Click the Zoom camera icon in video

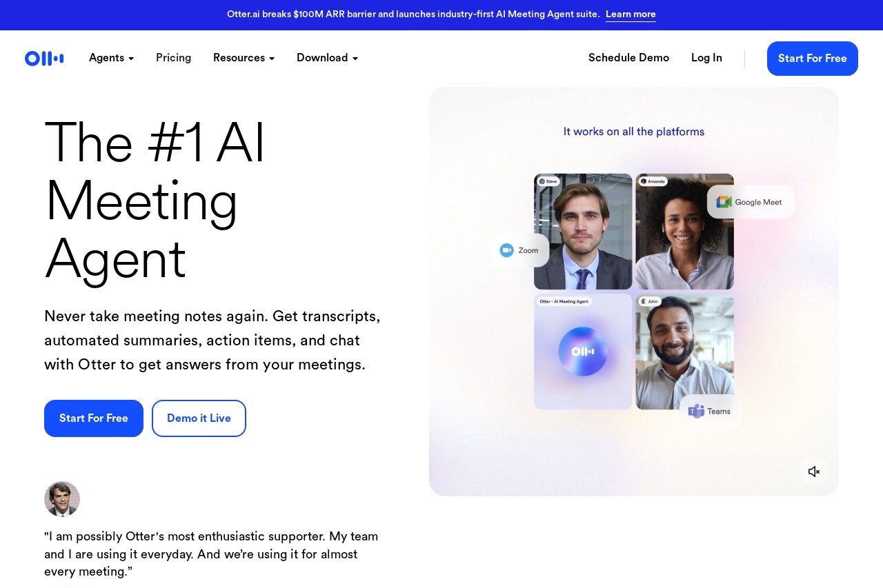507,250
